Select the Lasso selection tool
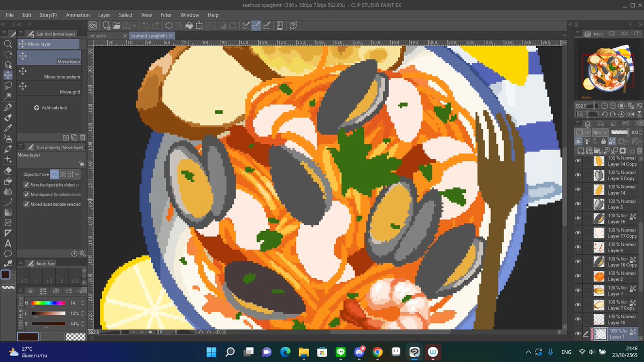 tap(8, 85)
